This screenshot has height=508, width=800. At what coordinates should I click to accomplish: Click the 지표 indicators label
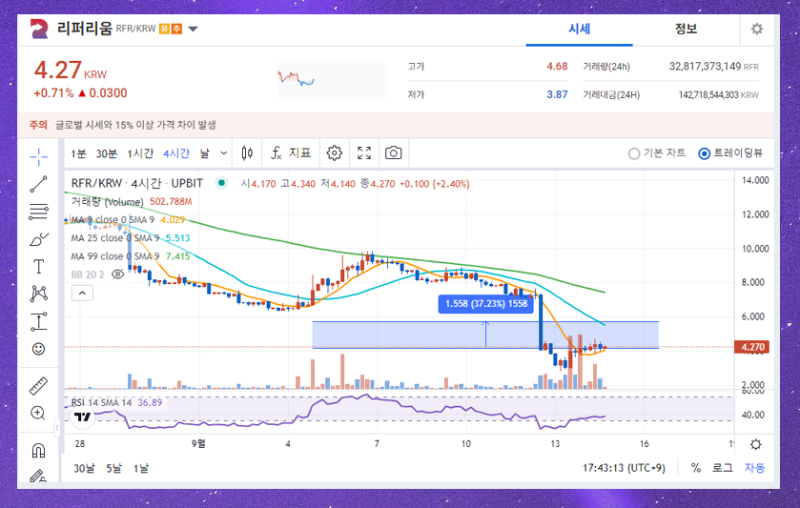pyautogui.click(x=300, y=153)
